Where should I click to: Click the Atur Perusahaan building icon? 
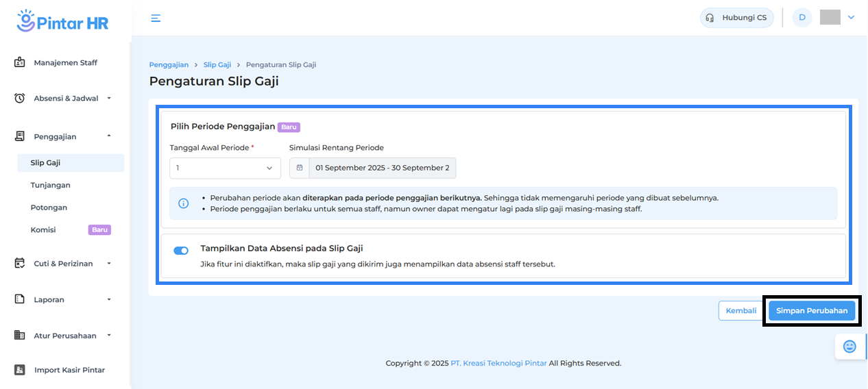(x=20, y=336)
